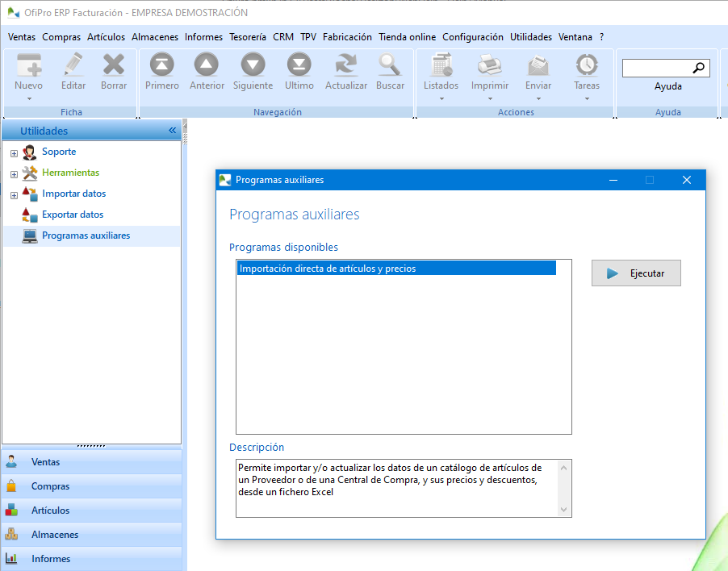Click the Borrar delete icon
Image resolution: width=728 pixels, height=571 pixels.
(x=114, y=65)
